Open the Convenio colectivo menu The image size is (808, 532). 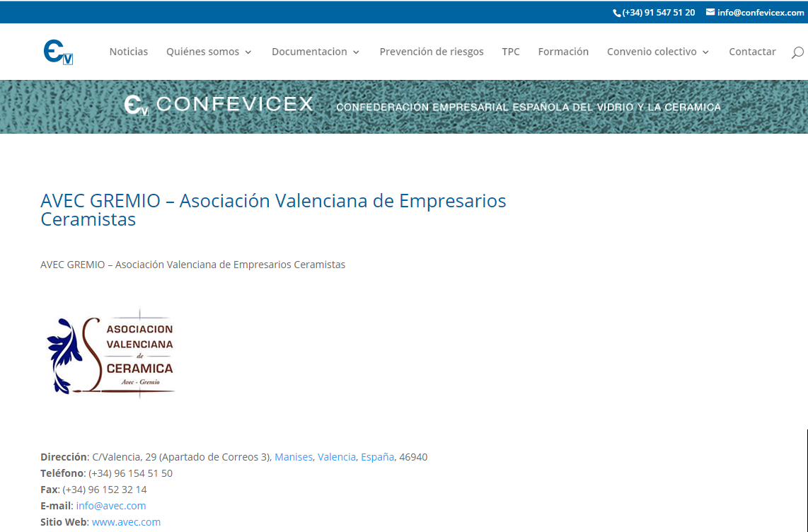coord(652,52)
